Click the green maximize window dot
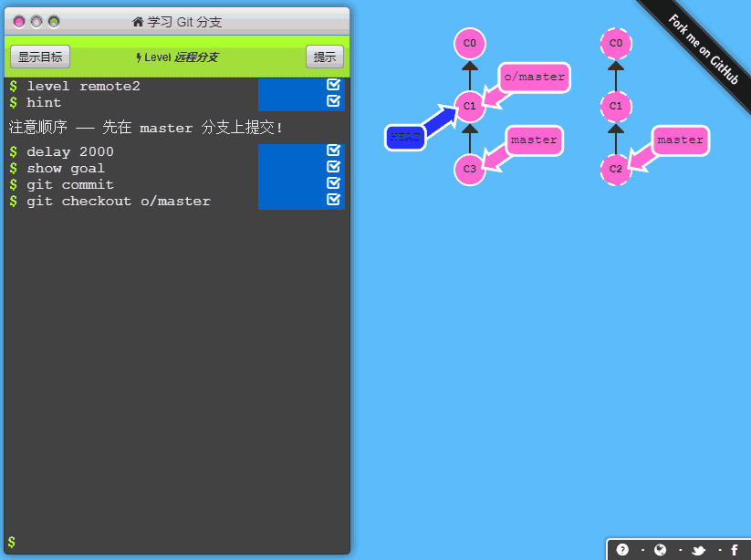 54,22
